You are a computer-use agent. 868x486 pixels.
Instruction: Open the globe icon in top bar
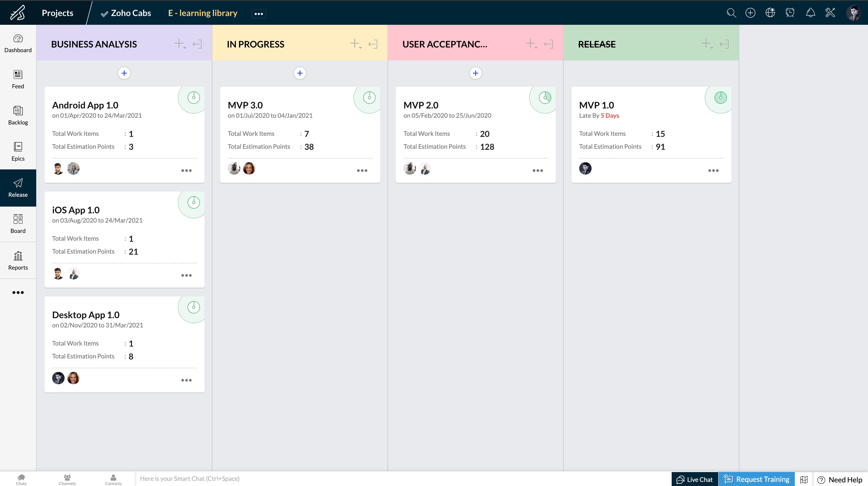pyautogui.click(x=770, y=13)
